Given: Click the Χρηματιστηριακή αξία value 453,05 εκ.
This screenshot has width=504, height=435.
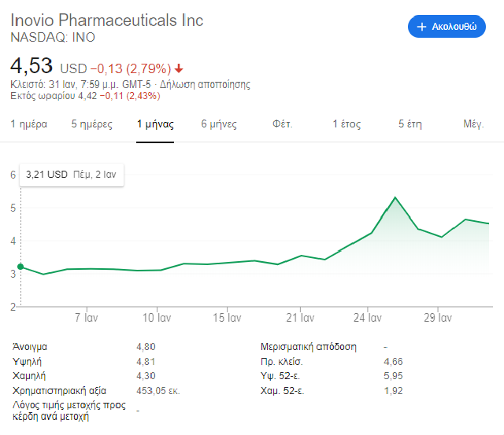Looking at the screenshot, I should pos(157,391).
